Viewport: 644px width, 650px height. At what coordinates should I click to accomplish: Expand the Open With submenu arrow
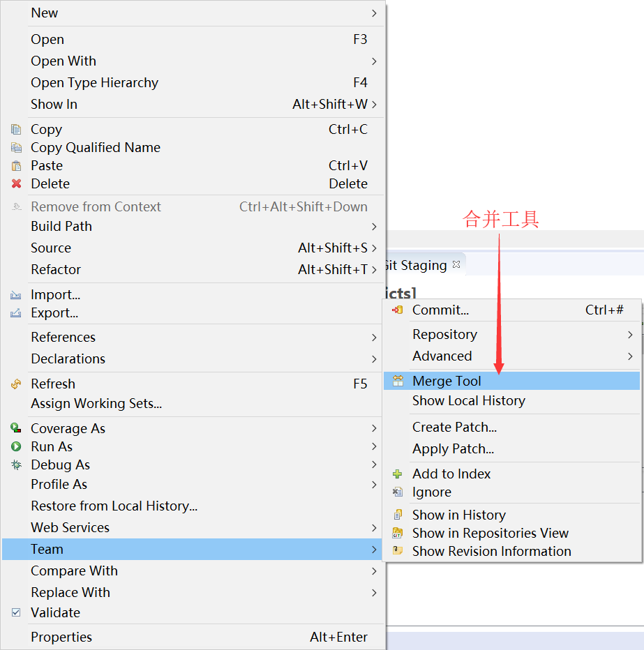(x=374, y=61)
